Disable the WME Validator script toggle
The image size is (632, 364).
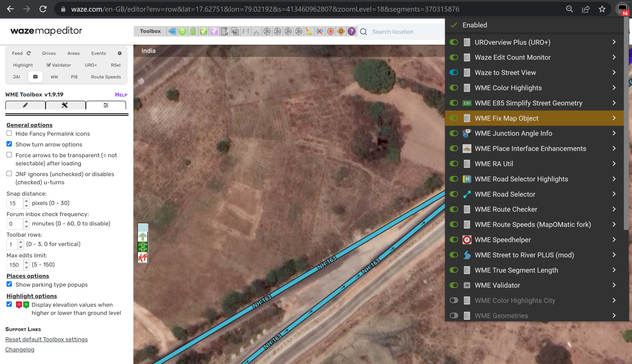(454, 285)
